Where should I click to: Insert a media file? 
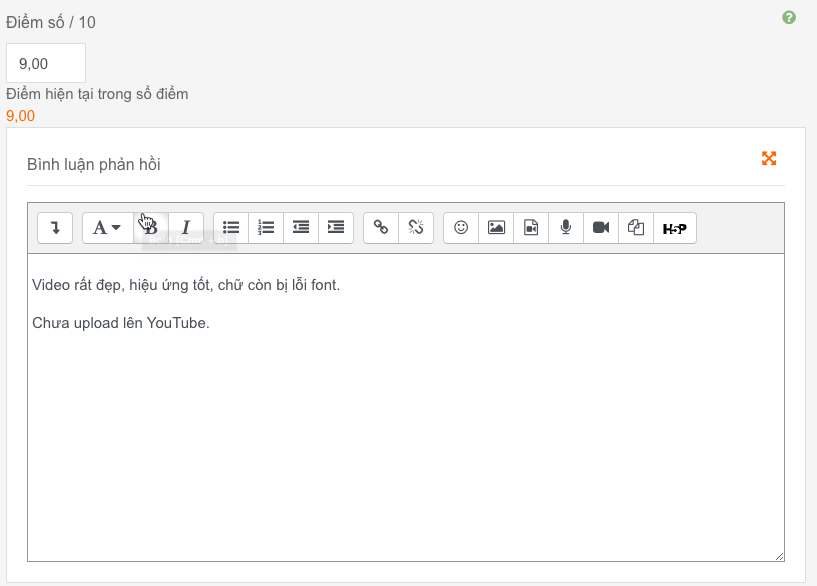point(531,228)
